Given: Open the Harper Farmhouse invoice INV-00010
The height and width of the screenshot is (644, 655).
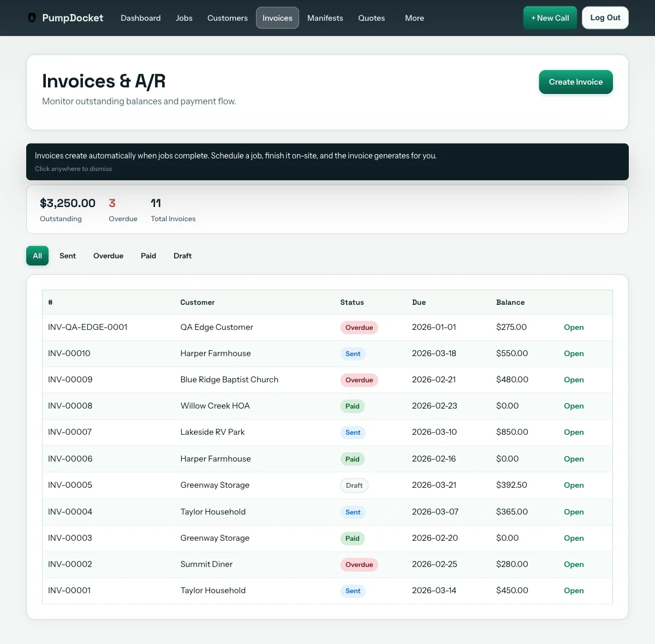Looking at the screenshot, I should [573, 353].
